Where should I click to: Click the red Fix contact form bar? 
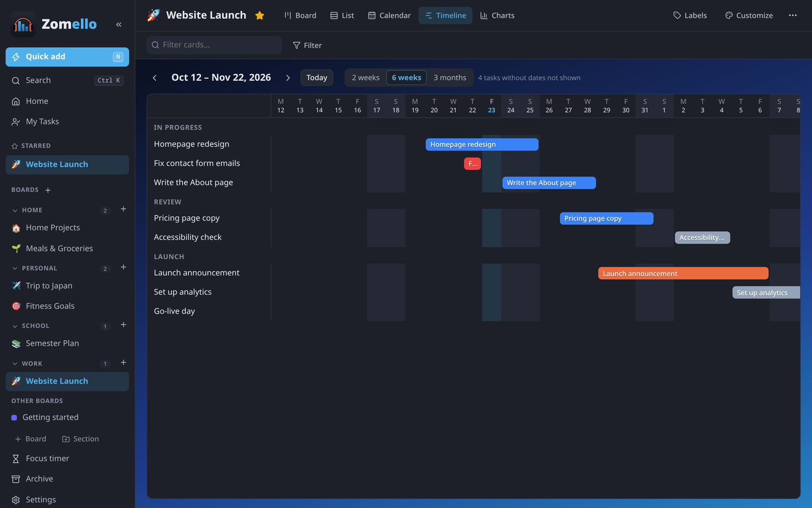tap(472, 164)
